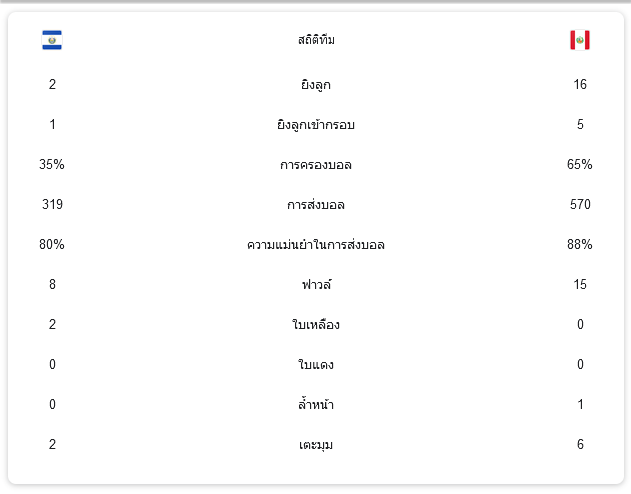Click the ความแม่นยำในการส่งบอล label

click(316, 244)
